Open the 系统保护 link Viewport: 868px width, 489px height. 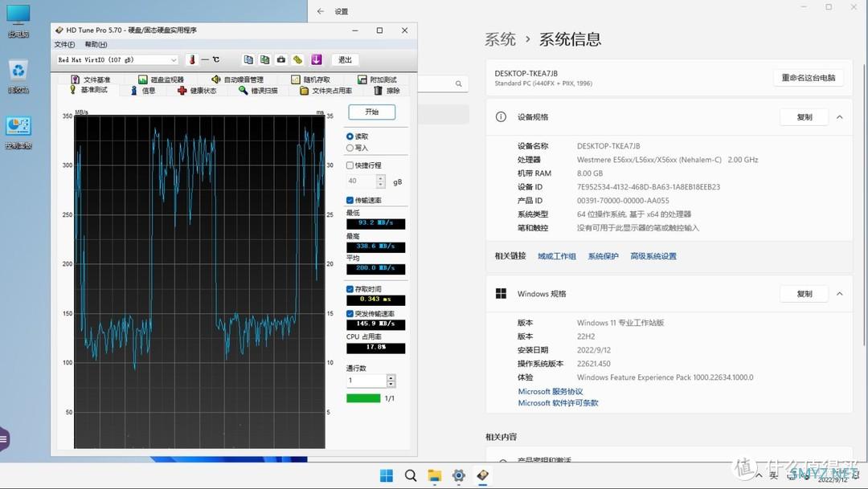pos(603,256)
